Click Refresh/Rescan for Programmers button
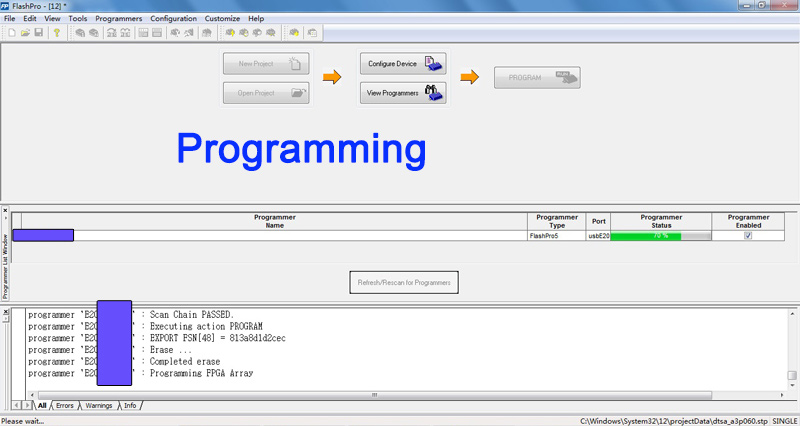800x426 pixels. pyautogui.click(x=404, y=283)
